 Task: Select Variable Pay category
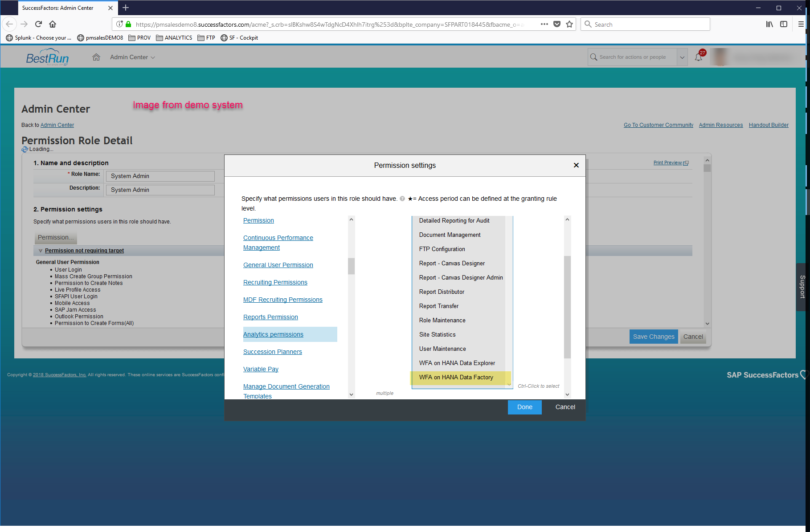261,369
